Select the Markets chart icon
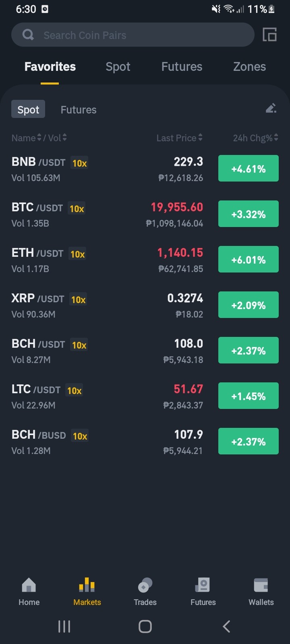This screenshot has width=290, height=644. coord(87,585)
